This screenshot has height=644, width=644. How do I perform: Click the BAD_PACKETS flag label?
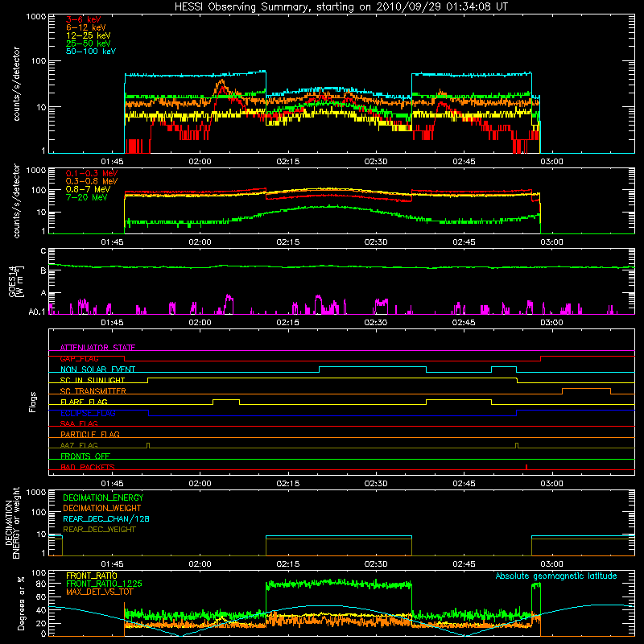(88, 467)
